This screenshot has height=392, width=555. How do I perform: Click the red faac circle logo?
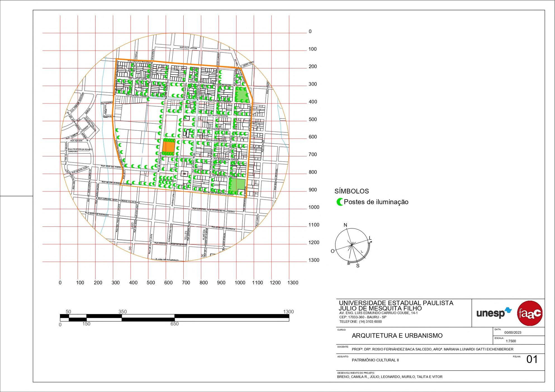(530, 313)
